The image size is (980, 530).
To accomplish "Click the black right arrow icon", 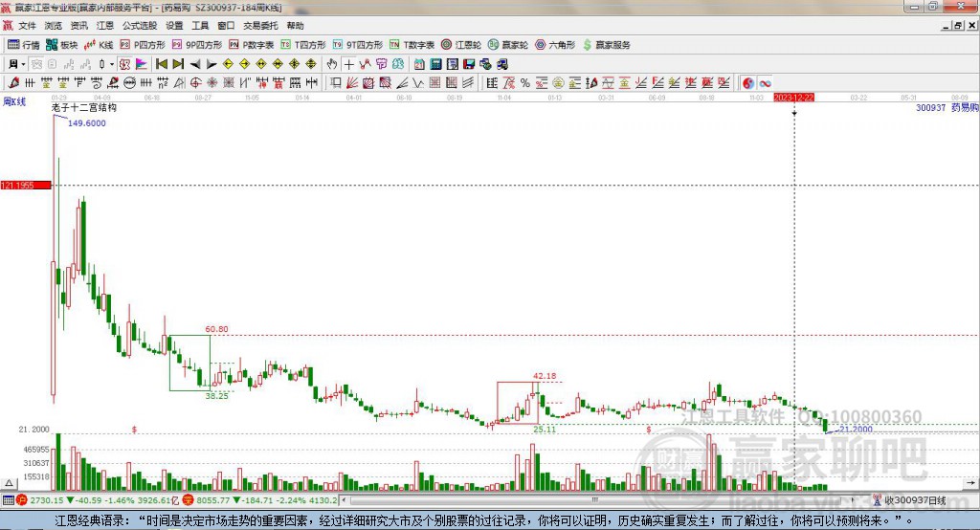I will coord(212,64).
